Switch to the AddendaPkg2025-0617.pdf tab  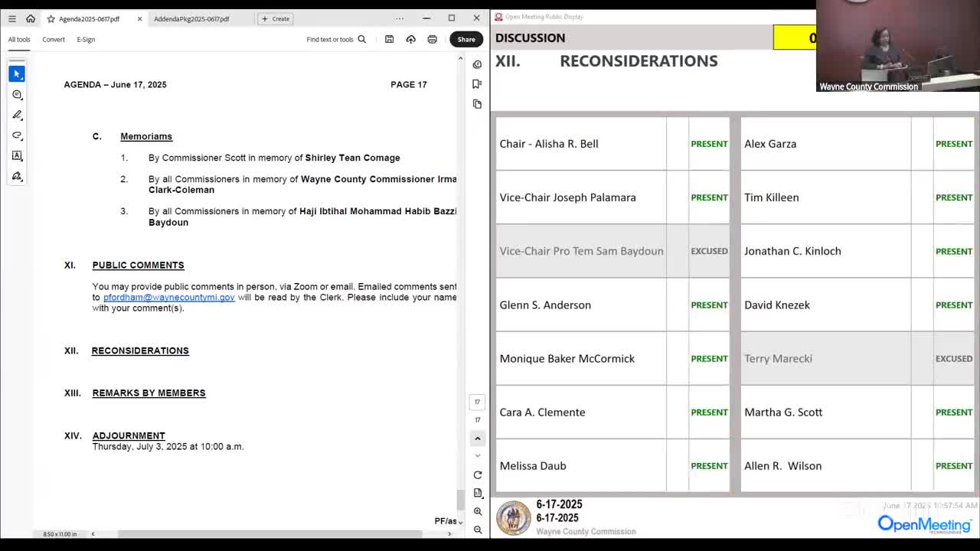pyautogui.click(x=191, y=18)
